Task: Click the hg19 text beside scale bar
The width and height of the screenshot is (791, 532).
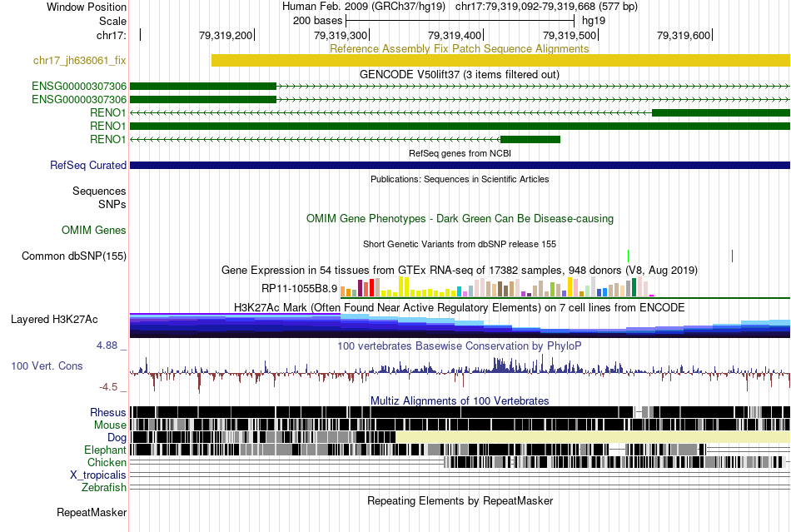Action: 593,21
